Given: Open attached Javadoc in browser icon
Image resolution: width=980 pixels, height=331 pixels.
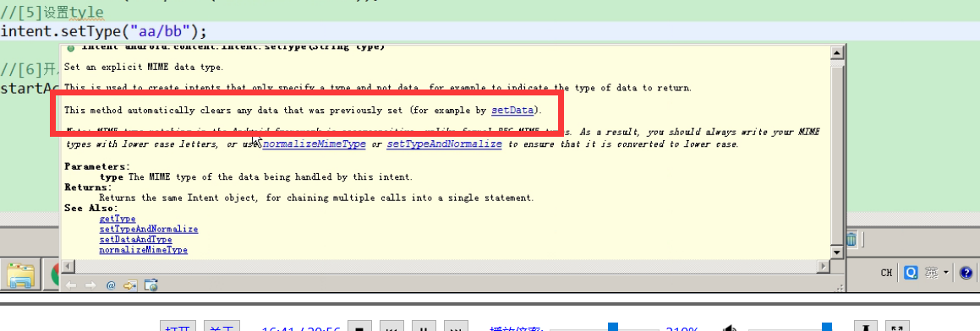Looking at the screenshot, I should pos(151,285).
